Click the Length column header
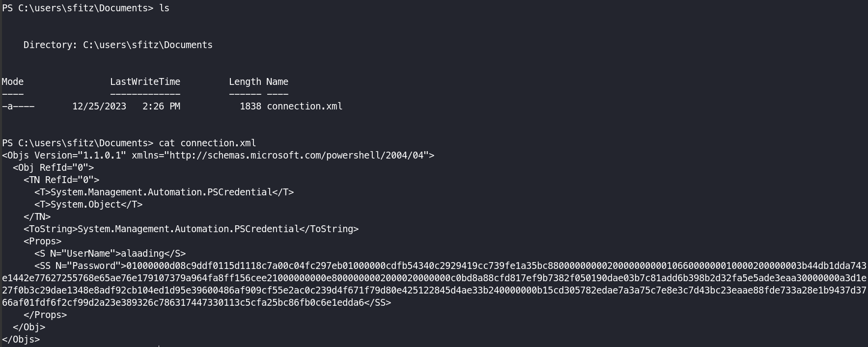The height and width of the screenshot is (347, 868). (245, 82)
